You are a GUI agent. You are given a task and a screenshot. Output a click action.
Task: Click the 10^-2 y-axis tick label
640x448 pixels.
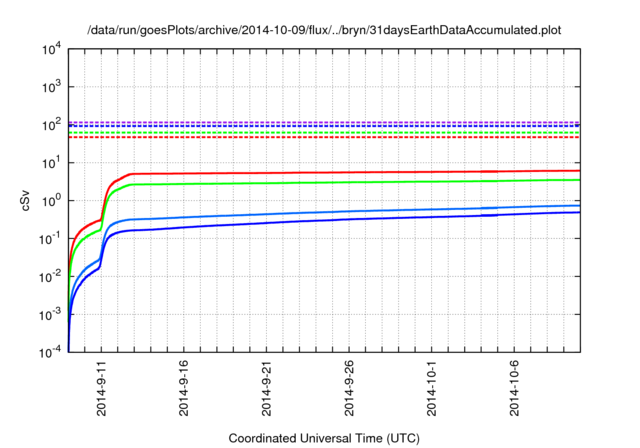(51, 277)
